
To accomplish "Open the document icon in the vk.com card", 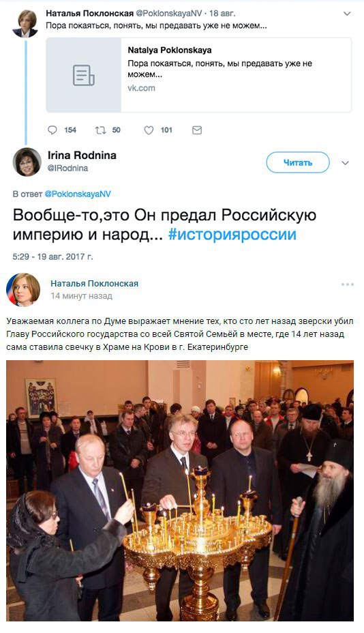I will click(x=84, y=75).
